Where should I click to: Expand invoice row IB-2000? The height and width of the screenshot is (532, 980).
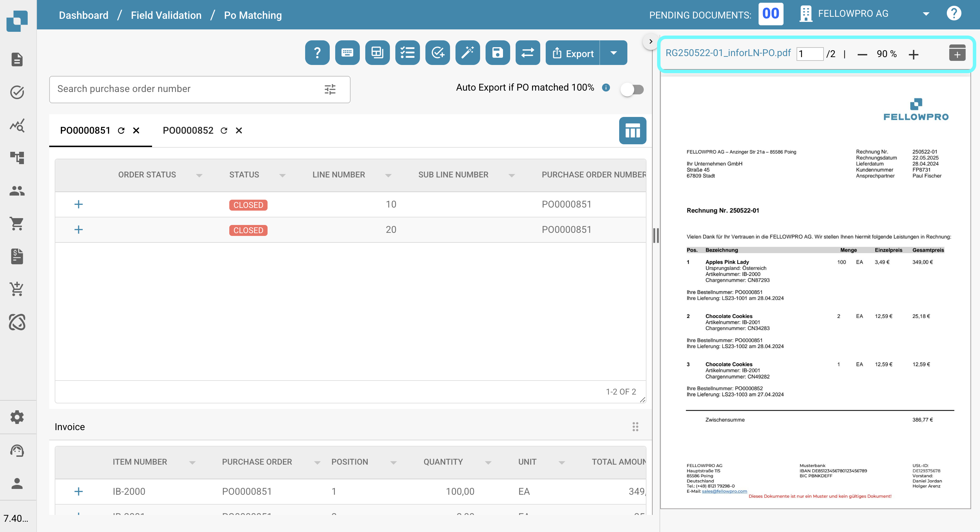(78, 491)
